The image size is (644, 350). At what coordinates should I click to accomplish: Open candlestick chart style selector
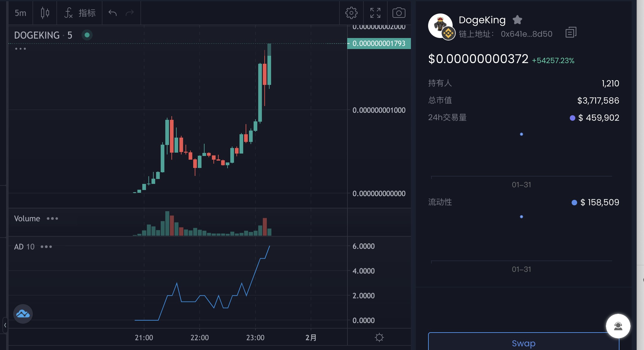tap(45, 13)
